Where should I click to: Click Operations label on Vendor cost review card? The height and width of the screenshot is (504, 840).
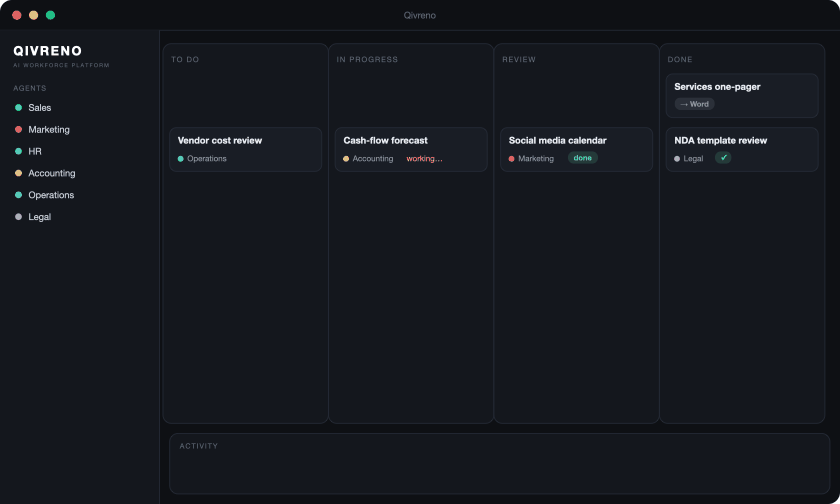tap(207, 159)
